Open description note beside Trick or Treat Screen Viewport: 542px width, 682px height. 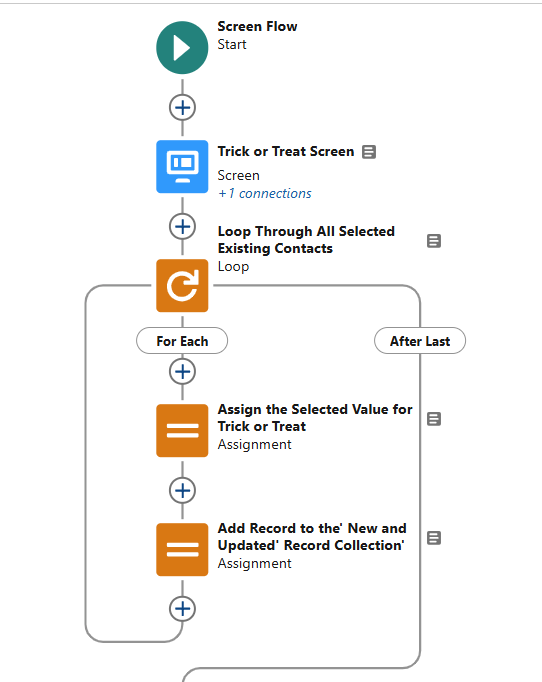coord(369,152)
